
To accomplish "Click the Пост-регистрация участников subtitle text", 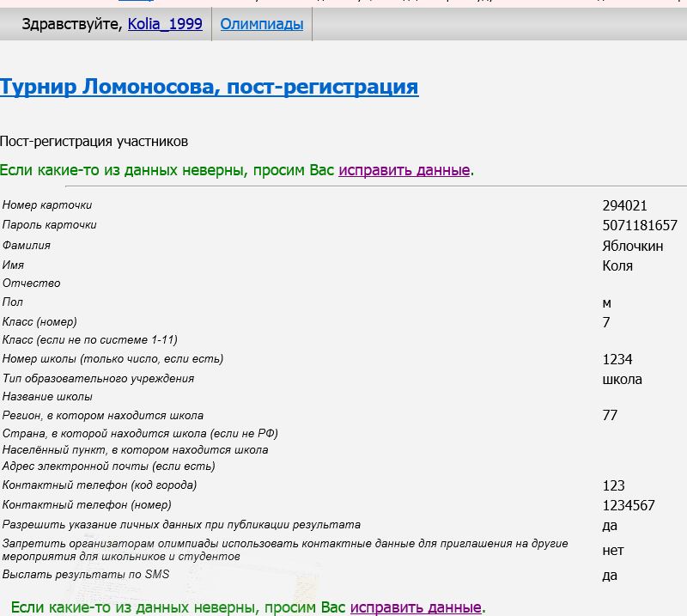I will coord(94,141).
